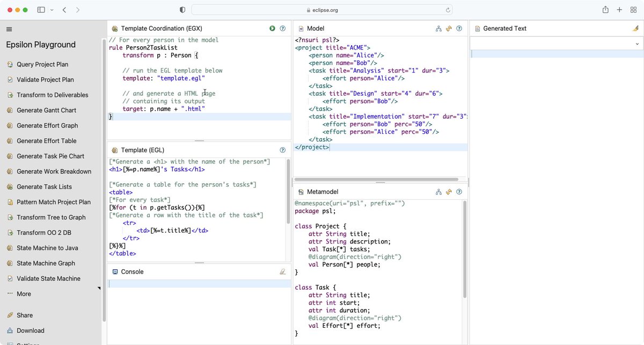The width and height of the screenshot is (644, 345).
Task: Click the Metamodel panel's refresh arrows icon
Action: pyautogui.click(x=449, y=192)
